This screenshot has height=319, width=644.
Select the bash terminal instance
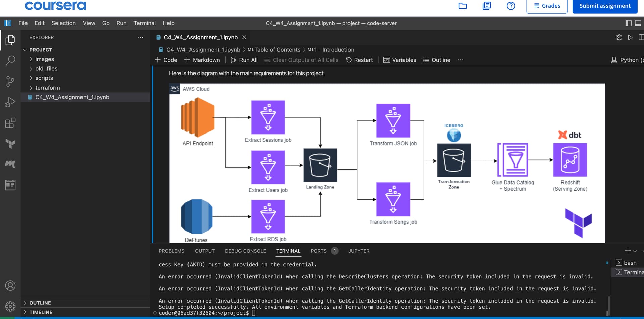click(628, 263)
